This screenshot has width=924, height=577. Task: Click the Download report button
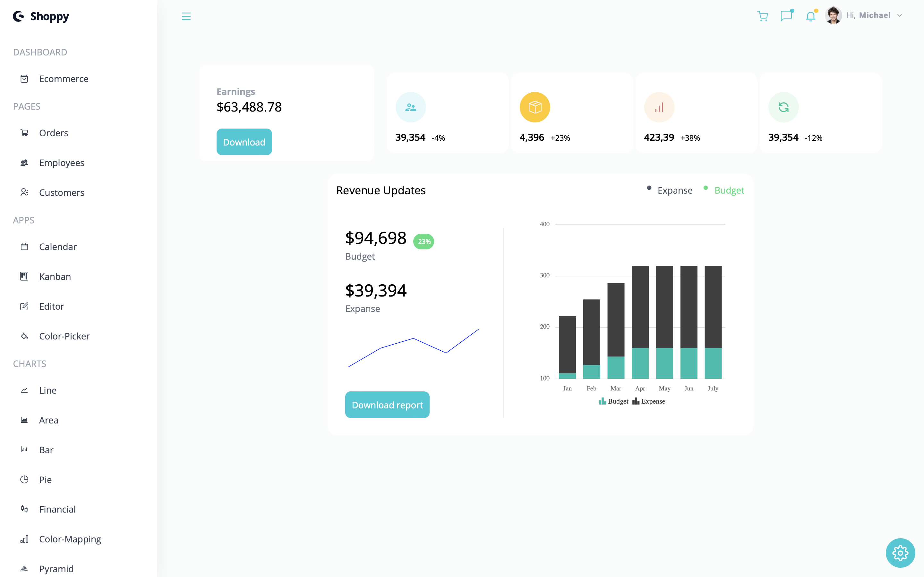click(387, 404)
